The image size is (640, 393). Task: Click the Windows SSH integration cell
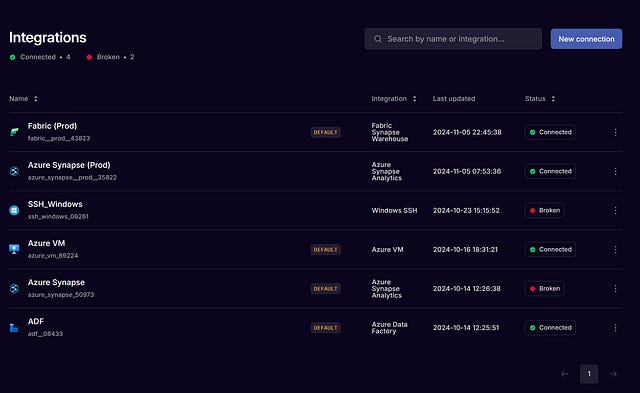[394, 211]
